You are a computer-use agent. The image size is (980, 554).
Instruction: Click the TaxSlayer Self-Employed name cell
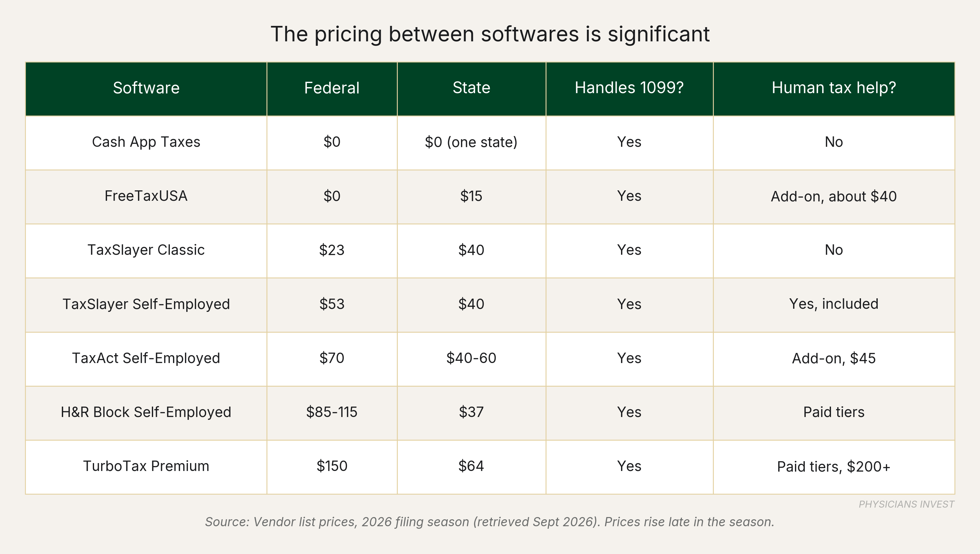tap(146, 304)
